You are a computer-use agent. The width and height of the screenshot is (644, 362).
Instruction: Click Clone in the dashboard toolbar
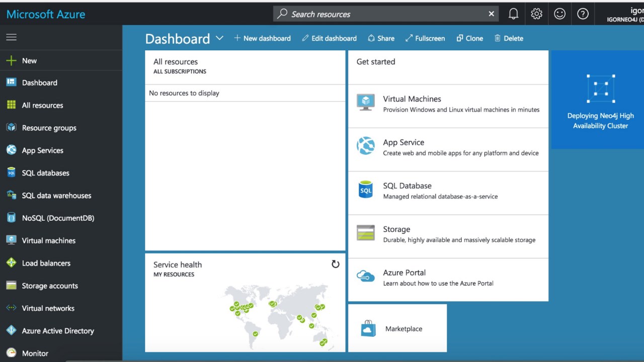tap(469, 38)
